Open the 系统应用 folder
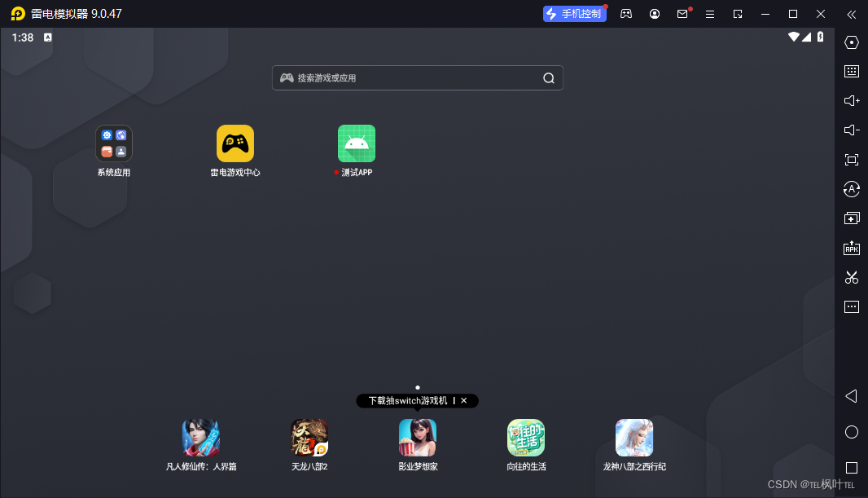Viewport: 868px width, 498px height. coord(113,143)
